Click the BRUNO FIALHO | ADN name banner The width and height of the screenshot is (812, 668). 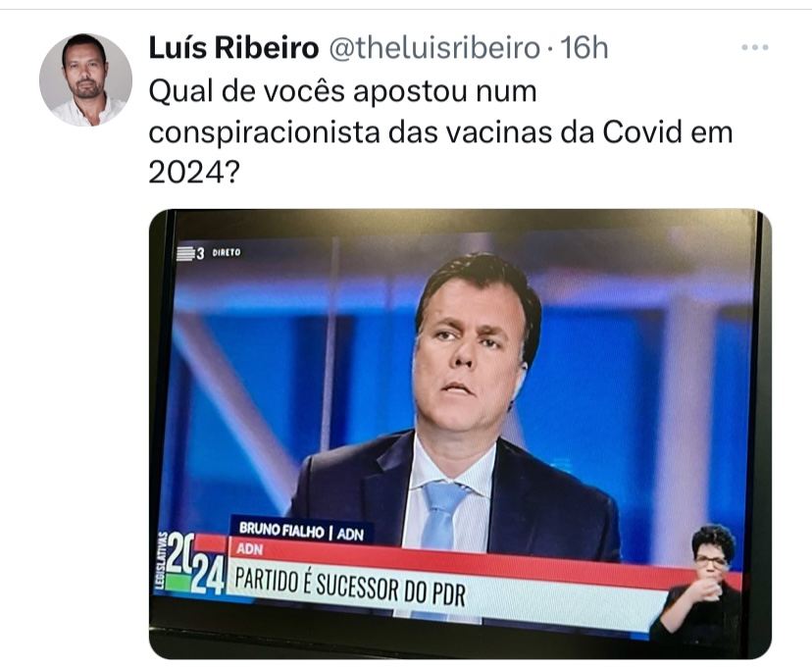click(x=301, y=532)
